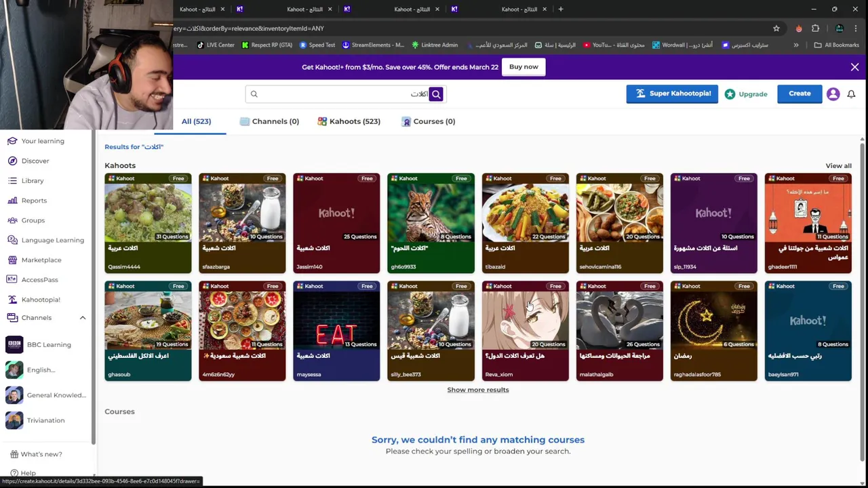Open the kahoot by ghasoub
868x488 pixels.
click(148, 331)
